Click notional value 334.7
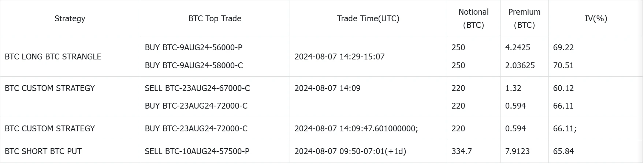The height and width of the screenshot is (164, 644). (x=462, y=151)
